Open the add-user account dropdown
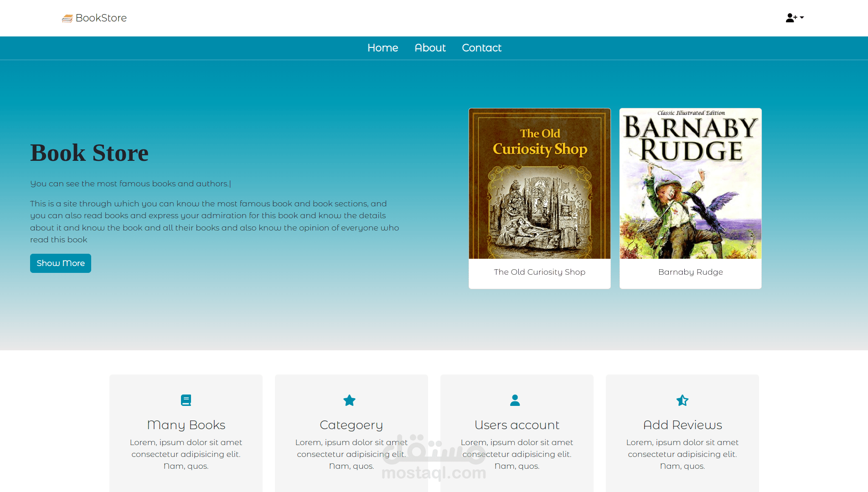The height and width of the screenshot is (492, 868). [795, 18]
